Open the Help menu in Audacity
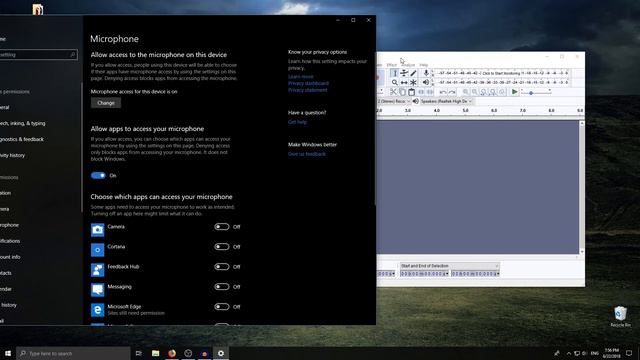The height and width of the screenshot is (360, 640). click(x=424, y=65)
